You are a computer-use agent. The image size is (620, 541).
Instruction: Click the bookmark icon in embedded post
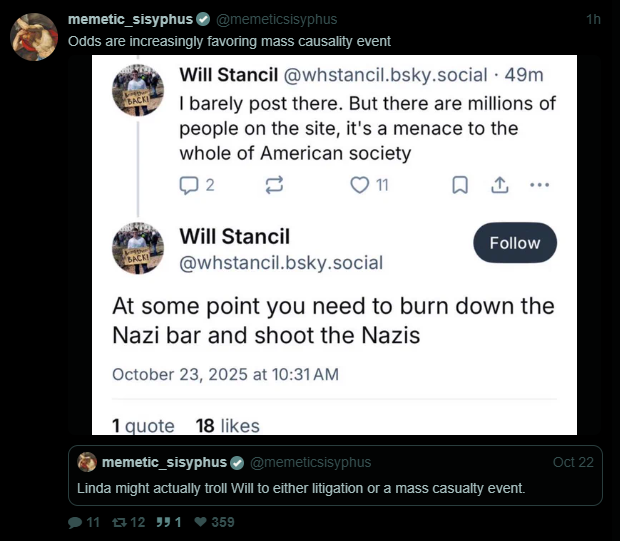[x=459, y=184]
